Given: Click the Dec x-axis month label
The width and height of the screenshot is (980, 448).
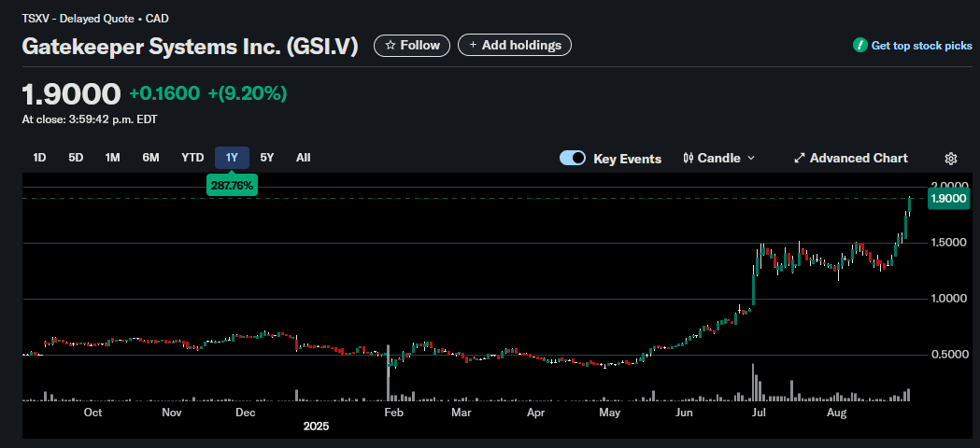Looking at the screenshot, I should coord(246,413).
